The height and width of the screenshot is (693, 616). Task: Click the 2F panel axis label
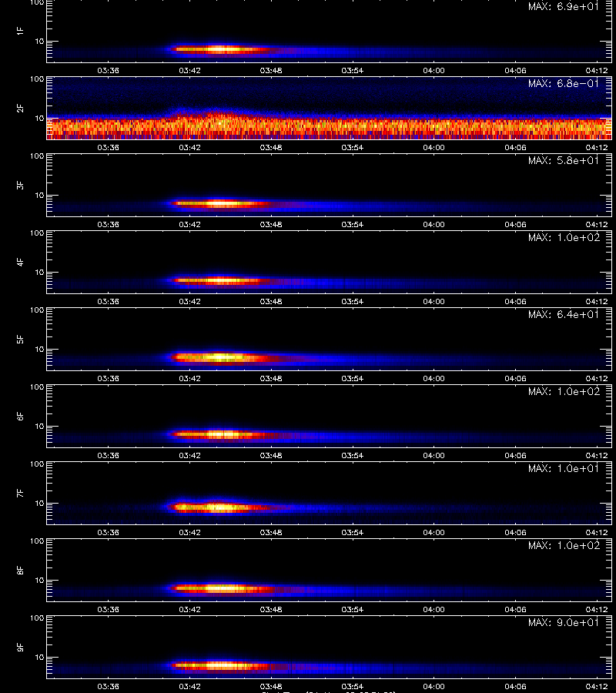pyautogui.click(x=20, y=109)
